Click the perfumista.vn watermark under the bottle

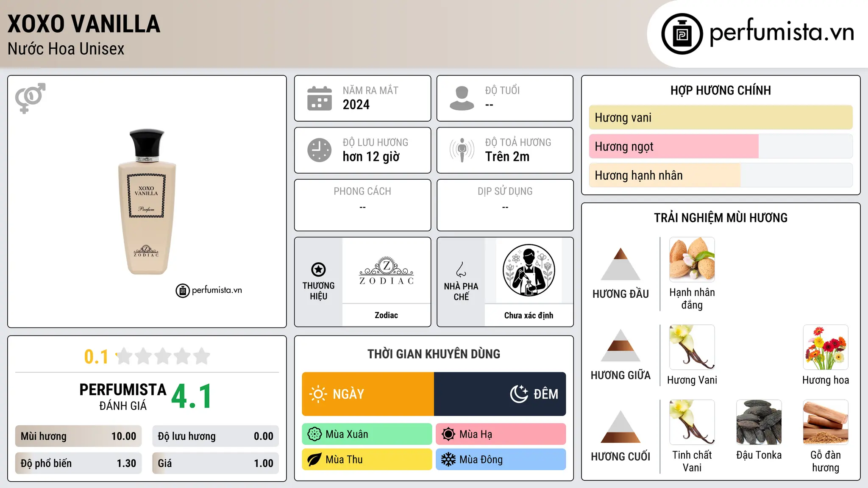click(x=209, y=291)
